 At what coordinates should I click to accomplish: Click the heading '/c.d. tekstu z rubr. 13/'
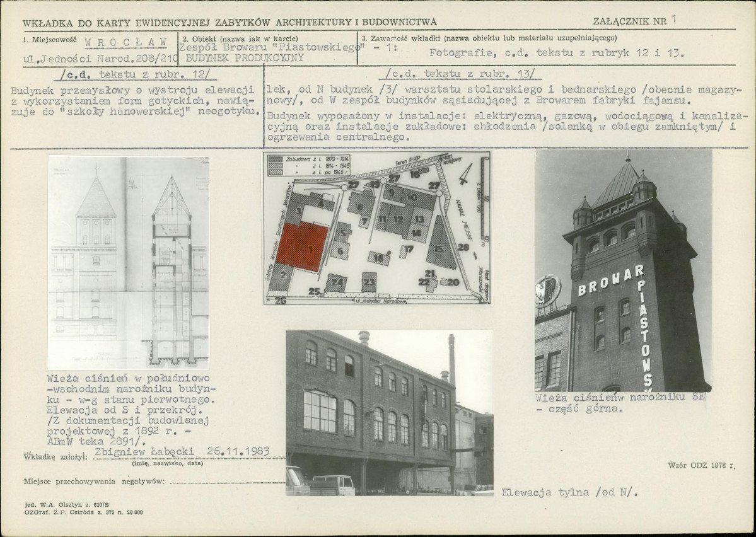pyautogui.click(x=460, y=74)
